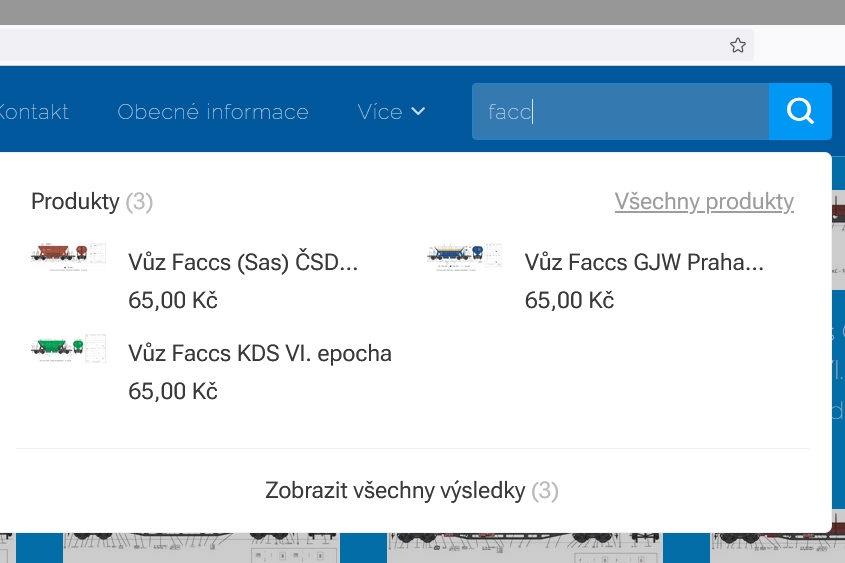Click Zobrazit všechny výsledky link

coord(395,491)
